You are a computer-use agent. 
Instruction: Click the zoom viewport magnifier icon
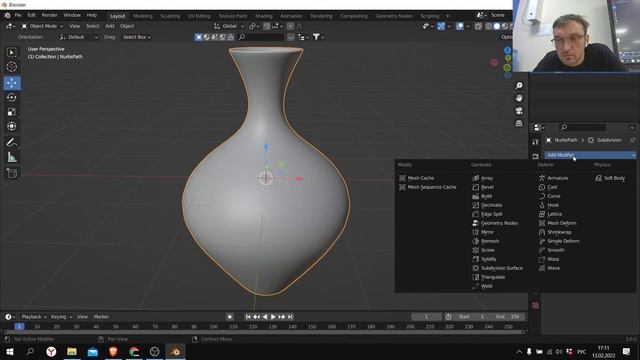click(x=519, y=85)
